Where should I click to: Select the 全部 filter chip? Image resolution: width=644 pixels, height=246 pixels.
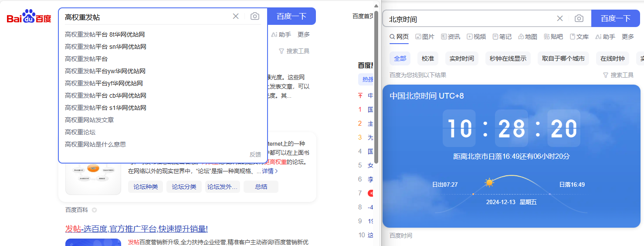400,58
